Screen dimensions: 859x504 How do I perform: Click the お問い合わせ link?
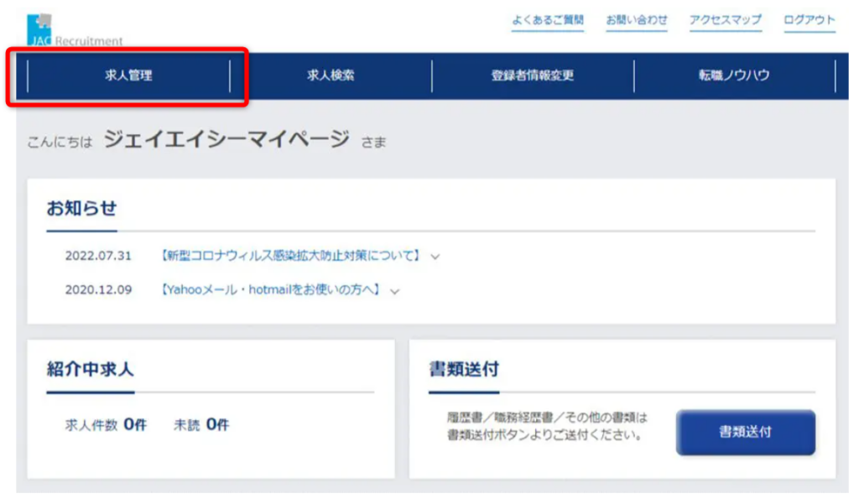click(x=637, y=22)
